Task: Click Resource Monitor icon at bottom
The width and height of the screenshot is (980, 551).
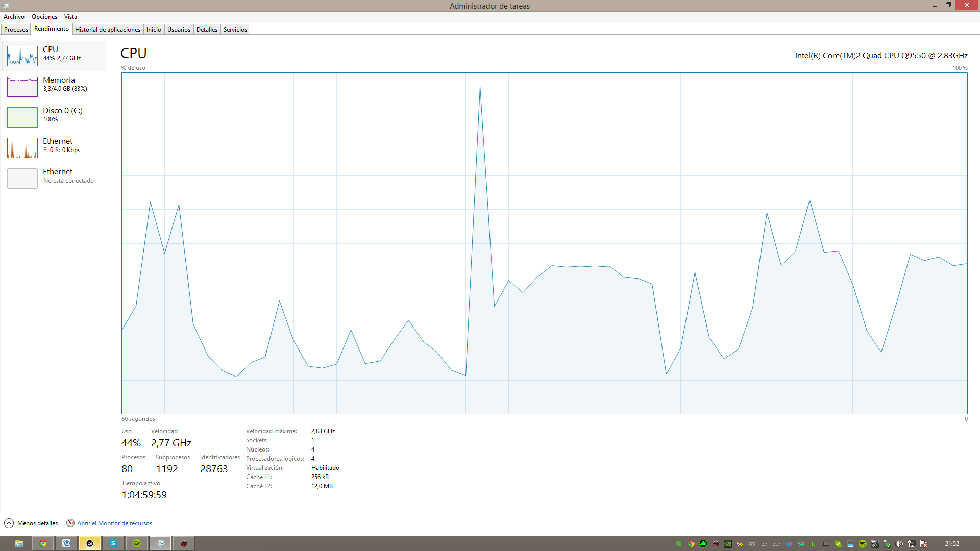Action: [70, 523]
